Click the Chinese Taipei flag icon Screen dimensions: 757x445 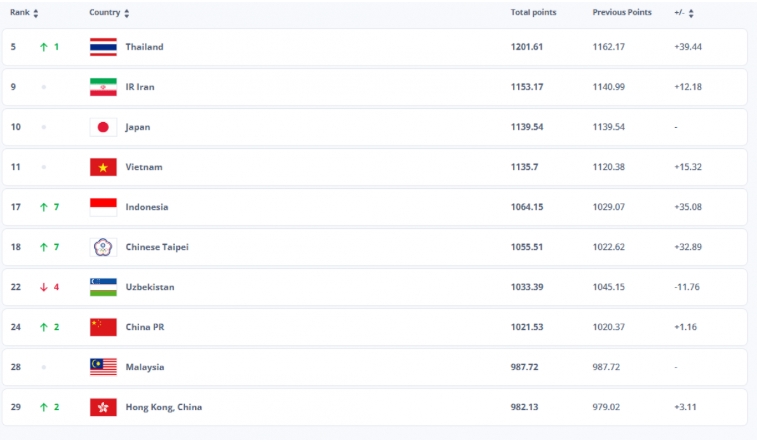coord(103,247)
